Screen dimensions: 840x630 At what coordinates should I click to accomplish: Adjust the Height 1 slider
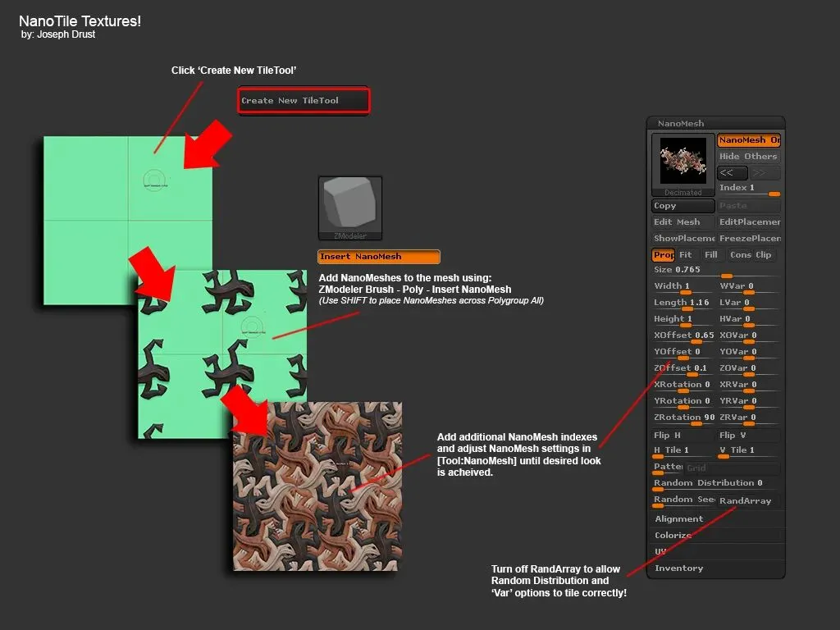point(683,320)
